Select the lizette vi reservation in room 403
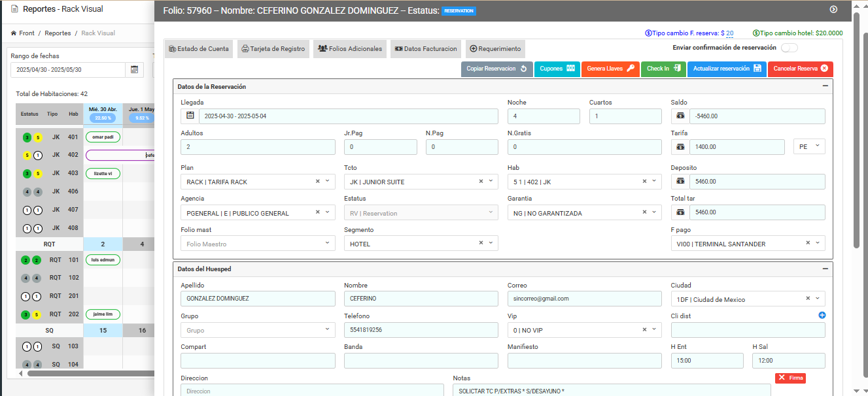Viewport: 868px width, 396px height. pos(103,174)
